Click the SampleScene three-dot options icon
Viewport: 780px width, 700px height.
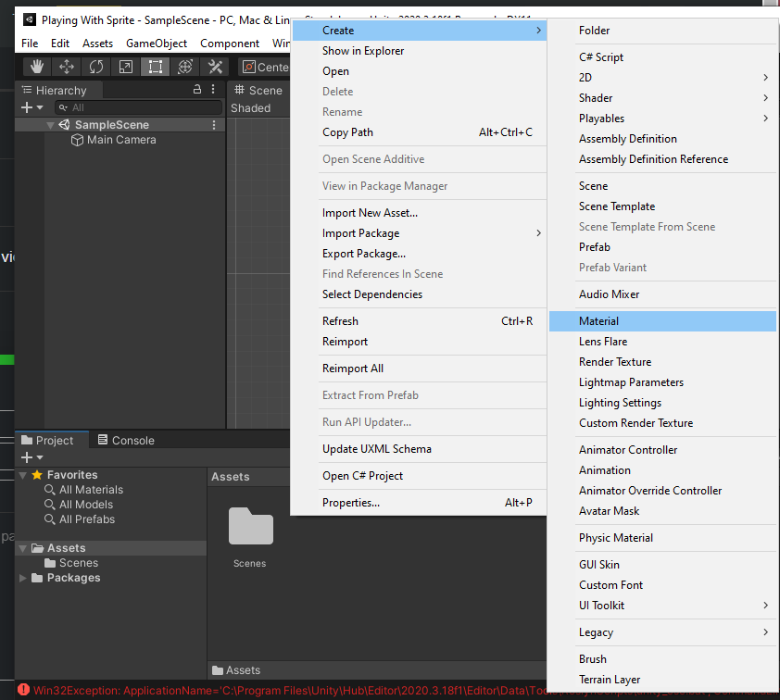(214, 125)
